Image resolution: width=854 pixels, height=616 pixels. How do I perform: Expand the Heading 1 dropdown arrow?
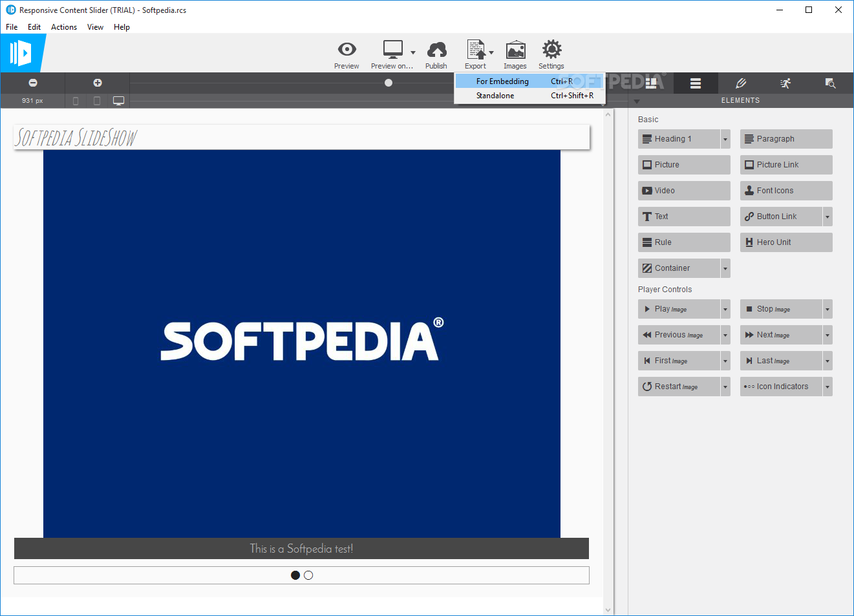click(725, 139)
